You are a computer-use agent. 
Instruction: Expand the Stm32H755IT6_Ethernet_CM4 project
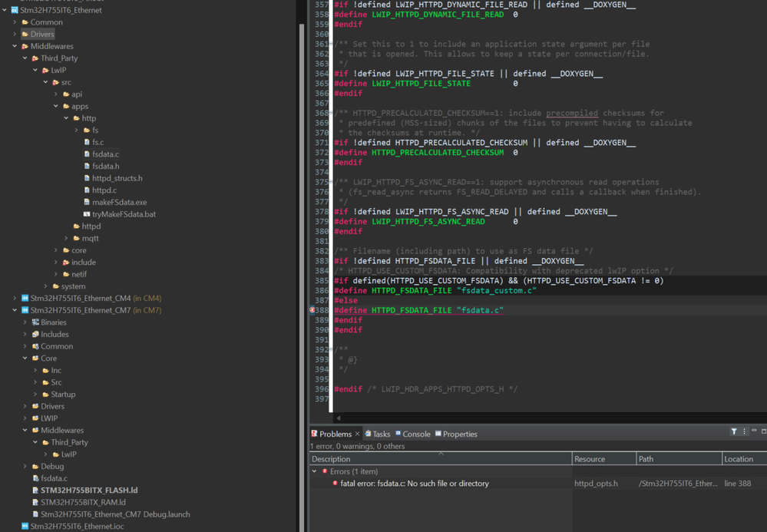[x=15, y=299]
